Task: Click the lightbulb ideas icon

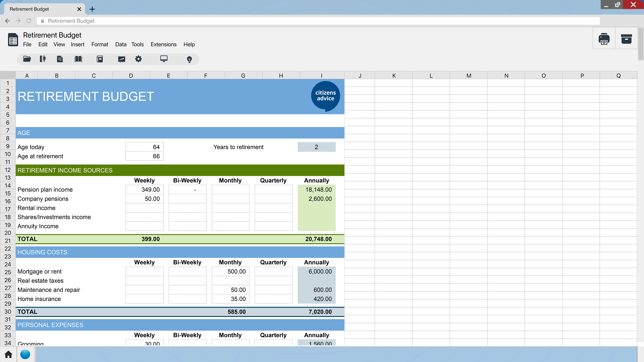Action: point(189,59)
